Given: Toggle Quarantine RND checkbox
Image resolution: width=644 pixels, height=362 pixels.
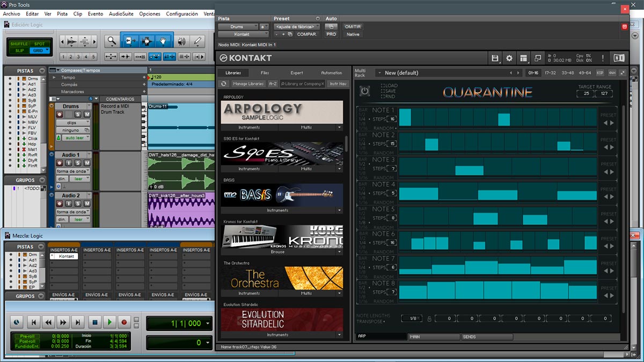Looking at the screenshot, I should 382,97.
